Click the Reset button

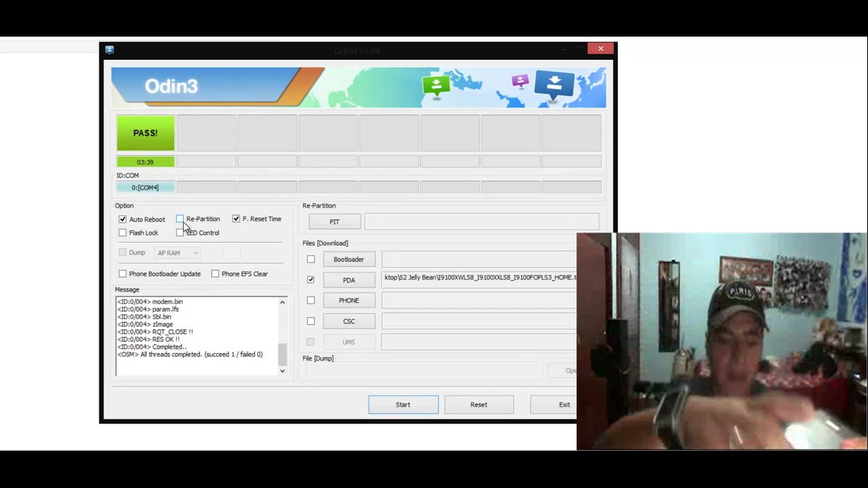pyautogui.click(x=479, y=405)
